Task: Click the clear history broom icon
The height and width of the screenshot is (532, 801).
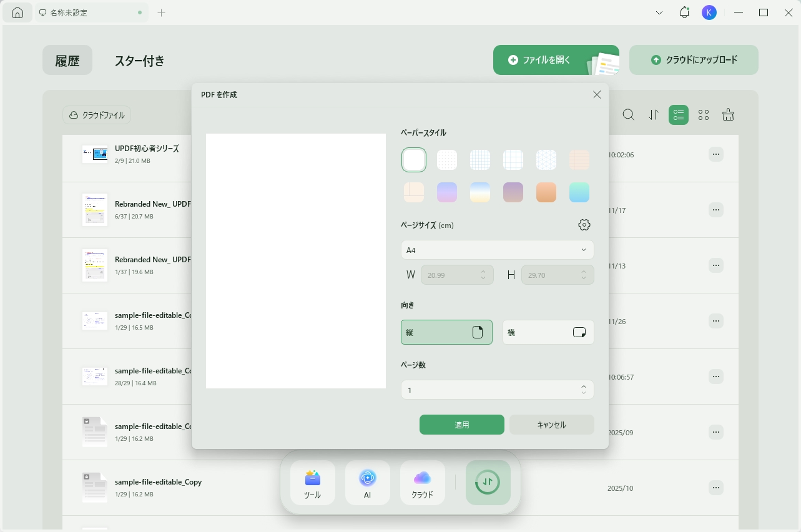Action: (728, 115)
